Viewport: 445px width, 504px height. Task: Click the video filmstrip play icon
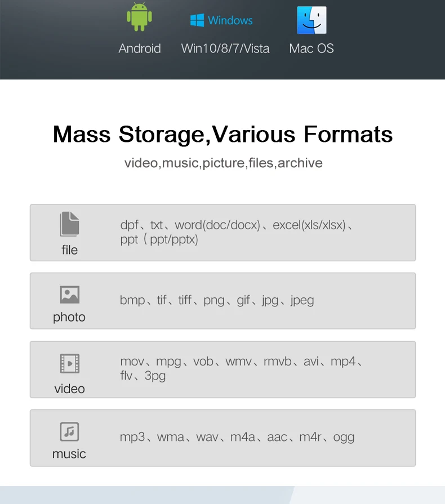coord(69,364)
